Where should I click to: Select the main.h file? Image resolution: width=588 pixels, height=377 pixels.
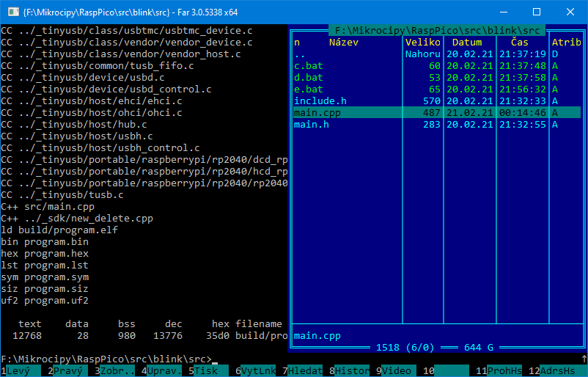click(x=311, y=125)
